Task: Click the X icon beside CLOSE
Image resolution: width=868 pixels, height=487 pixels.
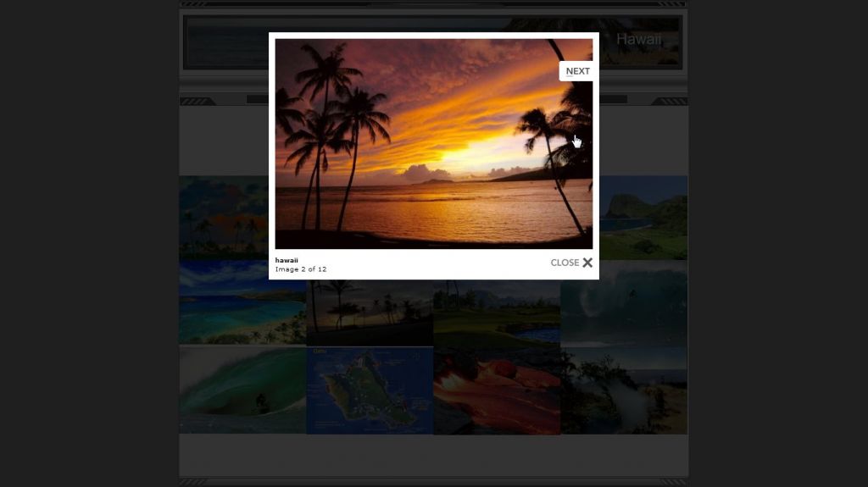Action: click(587, 263)
